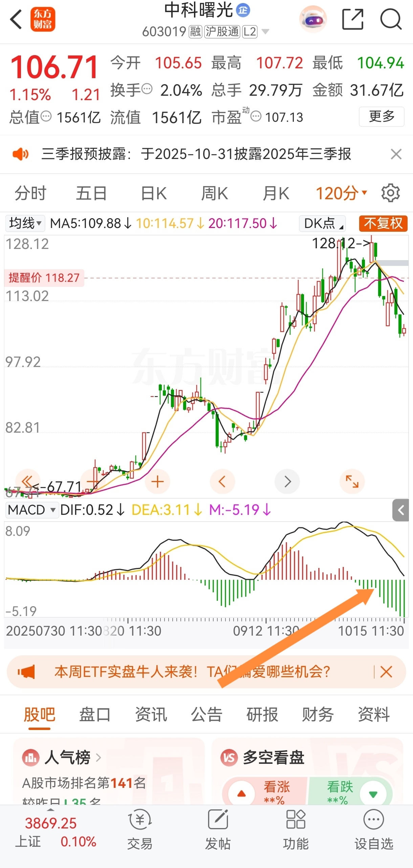
Task: Switch to 周K chart tab
Action: [215, 193]
